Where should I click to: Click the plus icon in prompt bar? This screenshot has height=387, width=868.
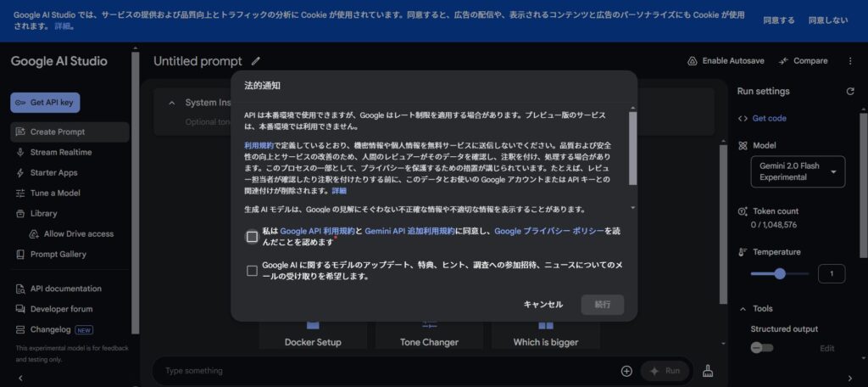(x=626, y=371)
